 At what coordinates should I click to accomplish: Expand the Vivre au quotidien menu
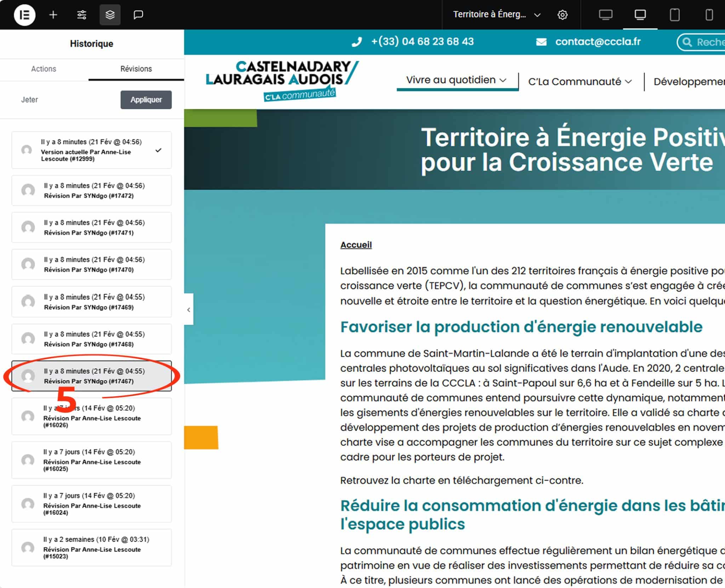tap(456, 80)
